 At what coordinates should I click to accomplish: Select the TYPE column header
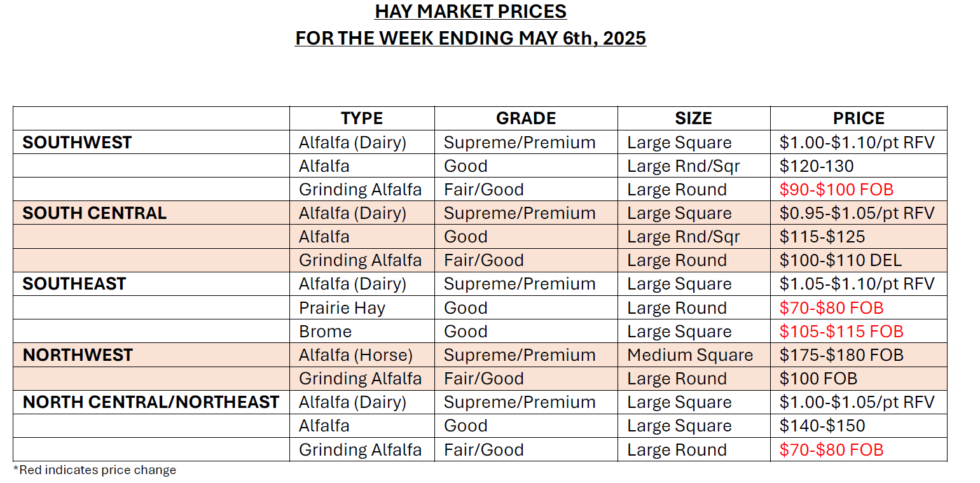click(361, 118)
